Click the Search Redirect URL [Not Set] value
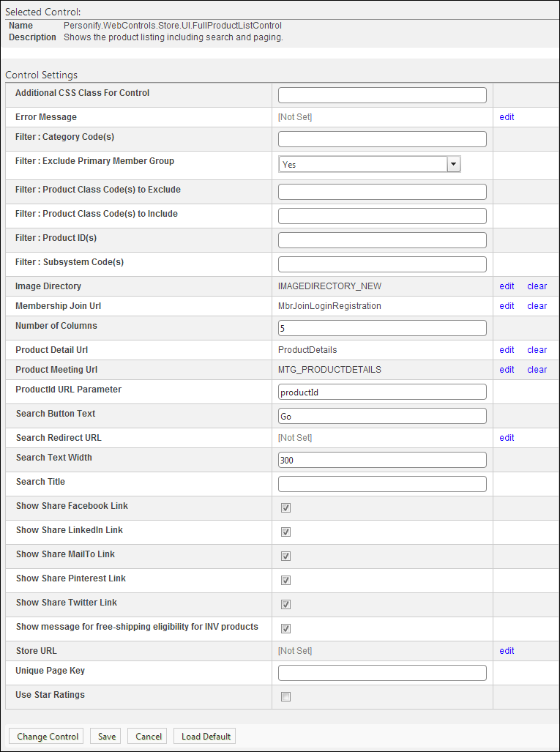The width and height of the screenshot is (560, 752). tap(295, 438)
